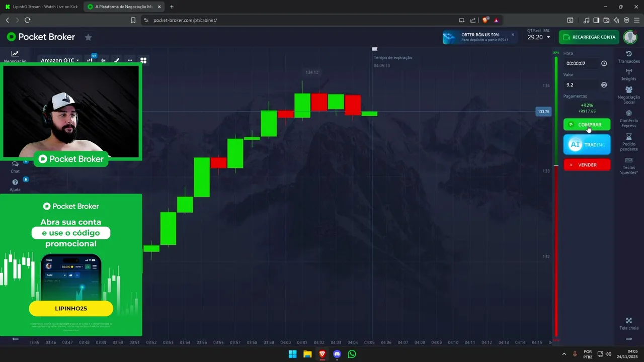Click the Tempo de expiração flag marker
Viewport: 644px width, 362px height.
click(374, 49)
